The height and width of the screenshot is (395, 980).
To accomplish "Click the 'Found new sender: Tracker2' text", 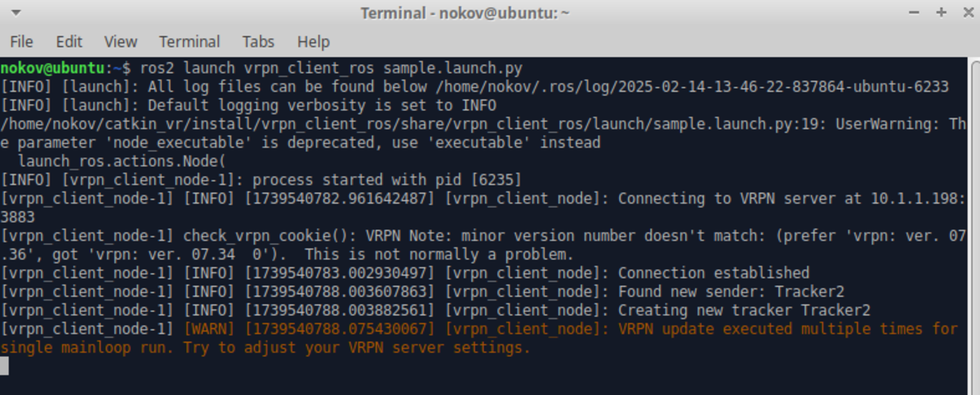I will coord(731,291).
